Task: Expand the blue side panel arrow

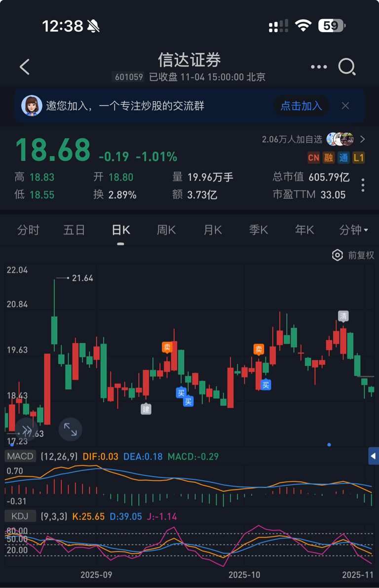Action: pyautogui.click(x=374, y=456)
